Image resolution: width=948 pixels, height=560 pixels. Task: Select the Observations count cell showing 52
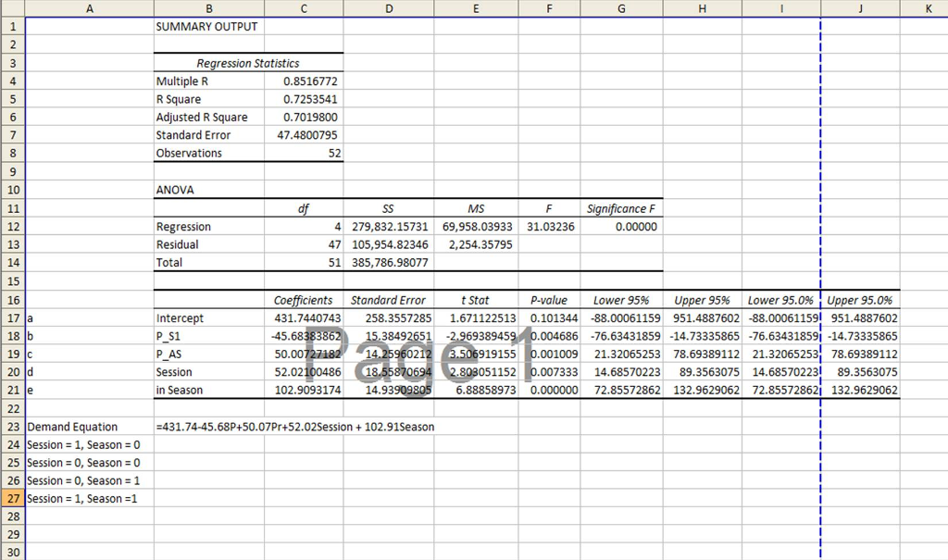point(304,153)
